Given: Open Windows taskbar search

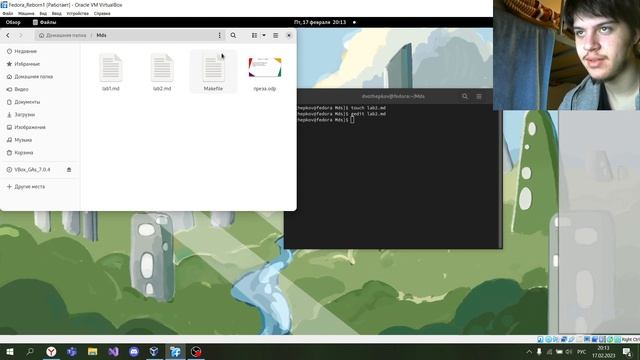Looking at the screenshot, I should point(30,351).
